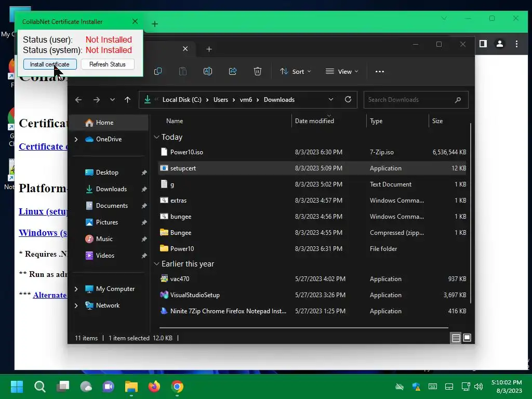Viewport: 532px width, 399px height.
Task: Click the Delete trash icon in Explorer
Action: point(258,71)
